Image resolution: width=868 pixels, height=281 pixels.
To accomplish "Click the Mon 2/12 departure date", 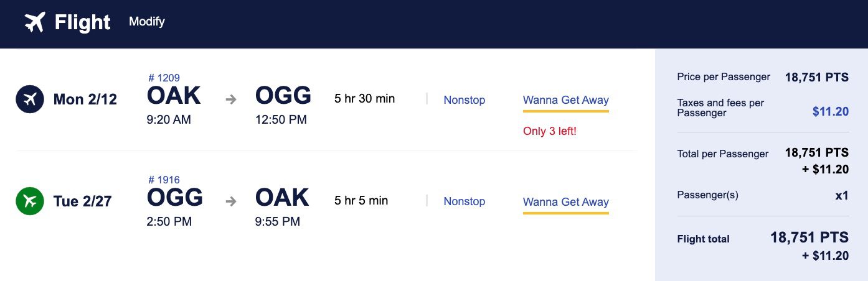I will point(85,99).
